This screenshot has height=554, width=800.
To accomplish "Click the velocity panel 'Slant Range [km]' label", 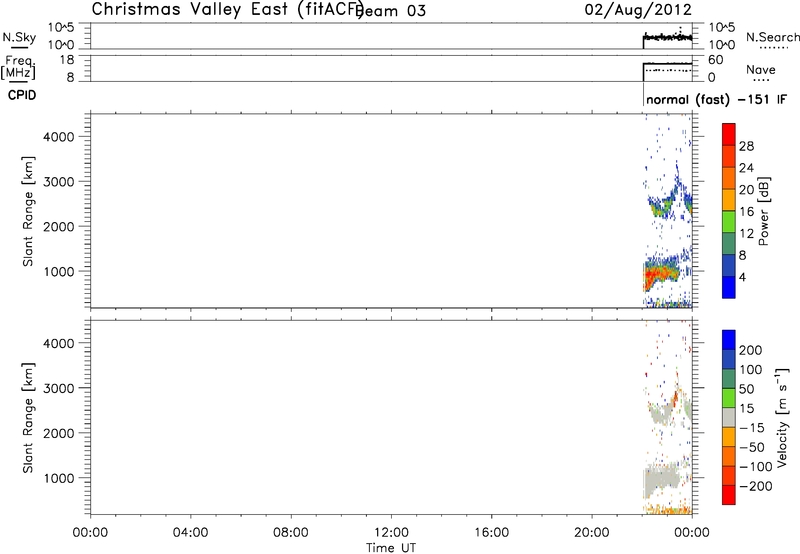I will coord(28,418).
